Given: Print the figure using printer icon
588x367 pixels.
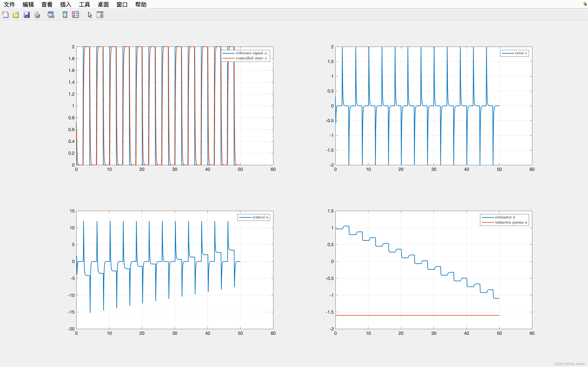Looking at the screenshot, I should (37, 15).
